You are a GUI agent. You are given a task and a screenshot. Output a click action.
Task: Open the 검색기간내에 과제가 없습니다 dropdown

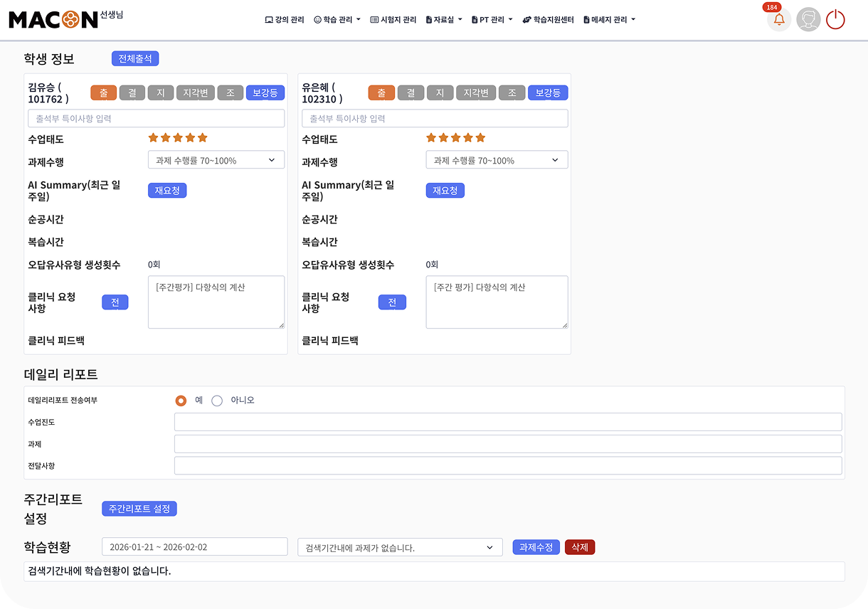(x=400, y=547)
